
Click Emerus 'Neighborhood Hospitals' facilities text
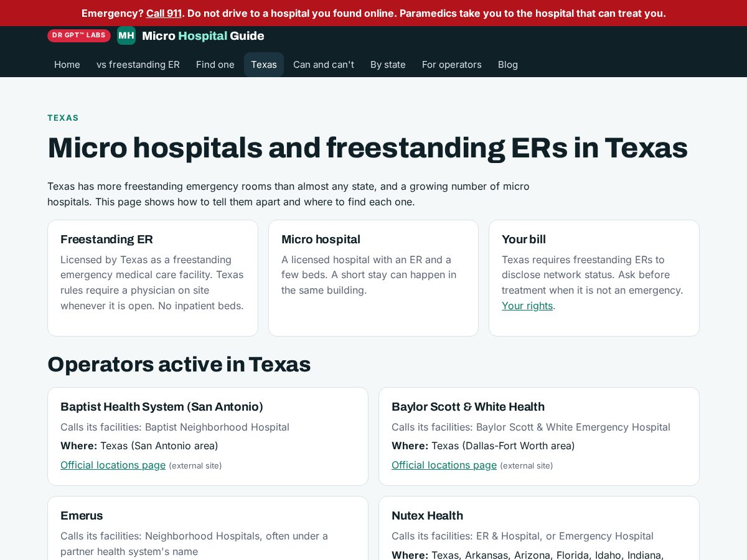click(194, 543)
